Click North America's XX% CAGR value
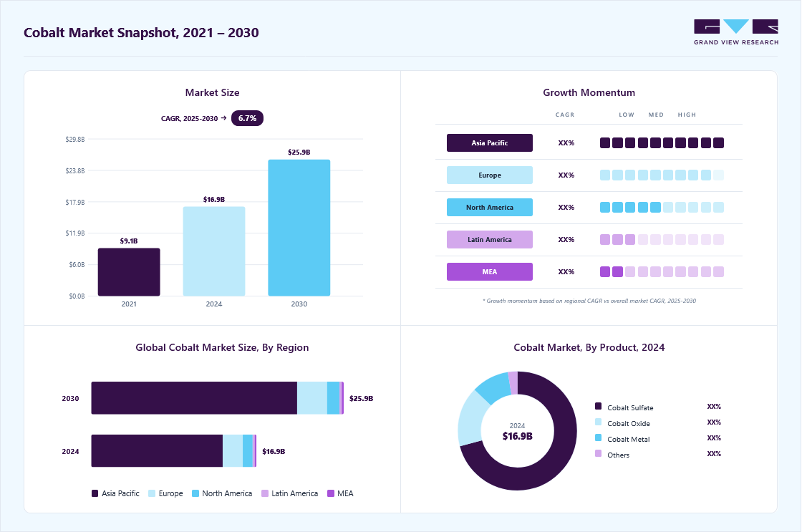The height and width of the screenshot is (532, 802). [566, 208]
